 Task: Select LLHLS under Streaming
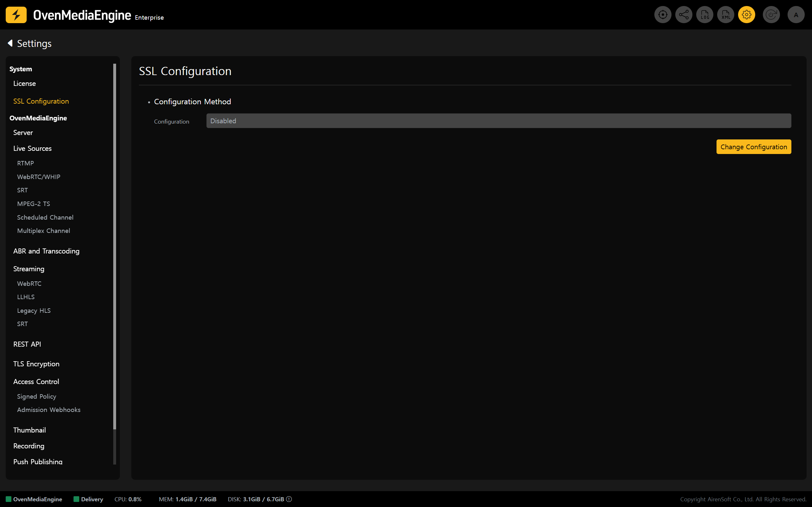coord(26,297)
